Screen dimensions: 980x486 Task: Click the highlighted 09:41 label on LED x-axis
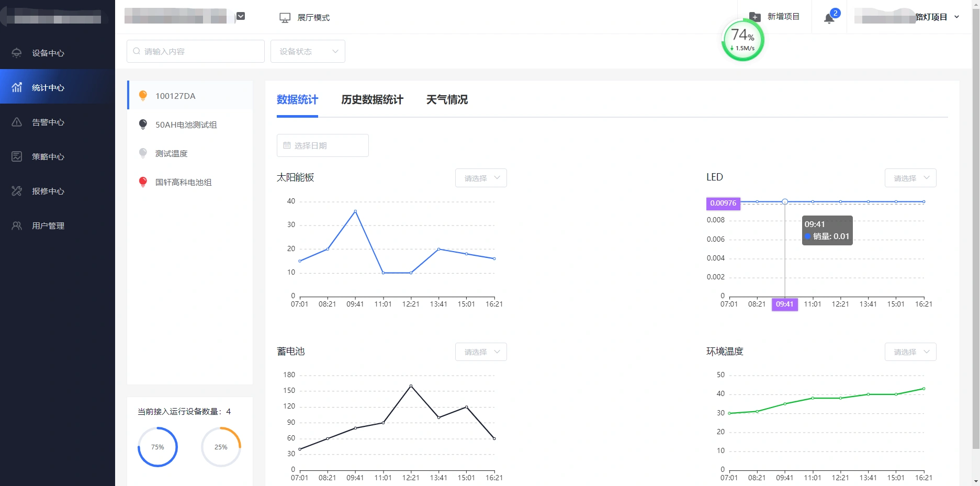[x=785, y=304]
